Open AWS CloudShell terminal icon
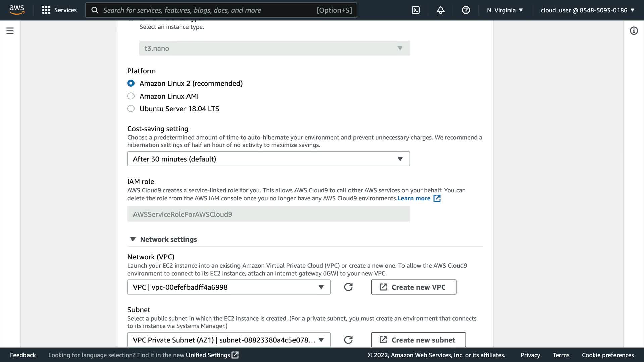Image resolution: width=644 pixels, height=362 pixels. 415,10
